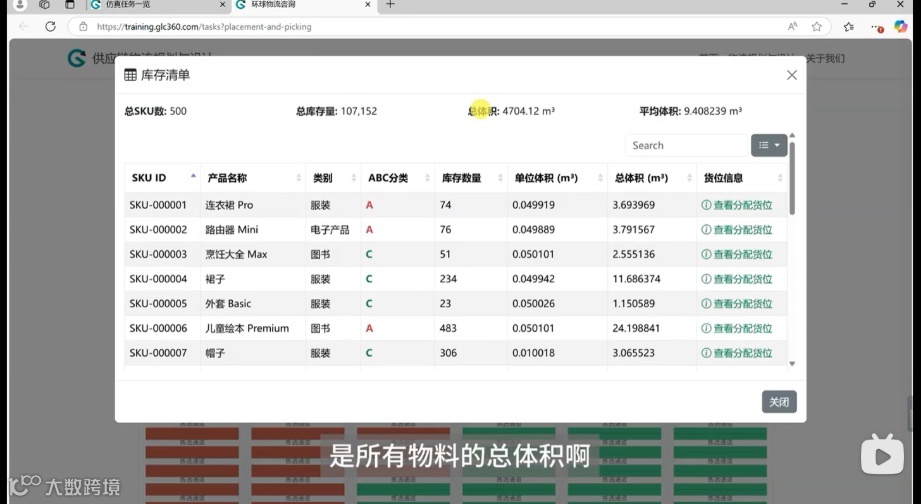Open 查看分配货位 for SKU-000004

click(737, 279)
